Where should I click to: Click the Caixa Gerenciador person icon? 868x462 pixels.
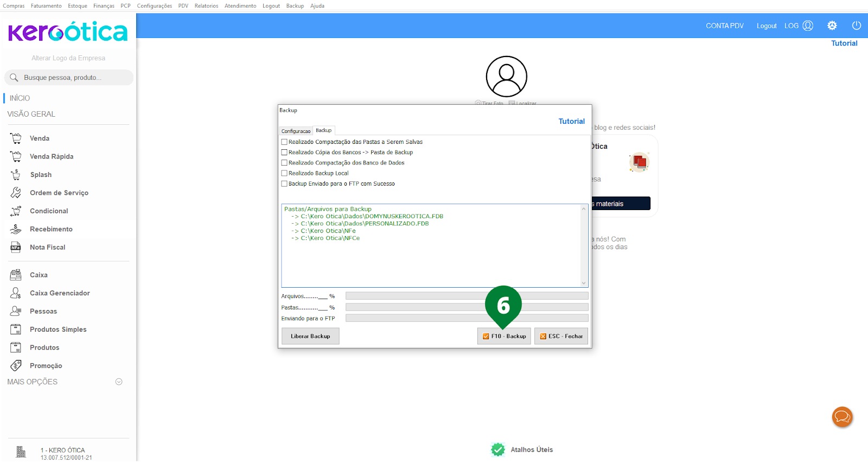pos(16,293)
